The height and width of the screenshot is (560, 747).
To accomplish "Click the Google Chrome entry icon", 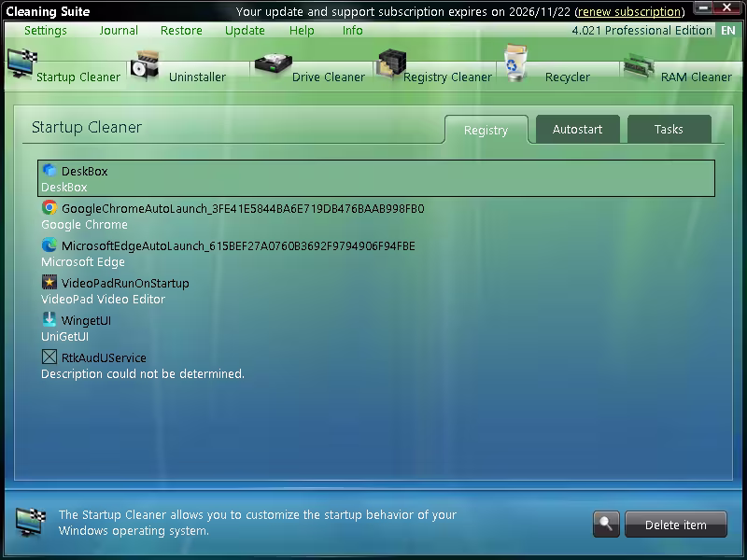I will (49, 207).
